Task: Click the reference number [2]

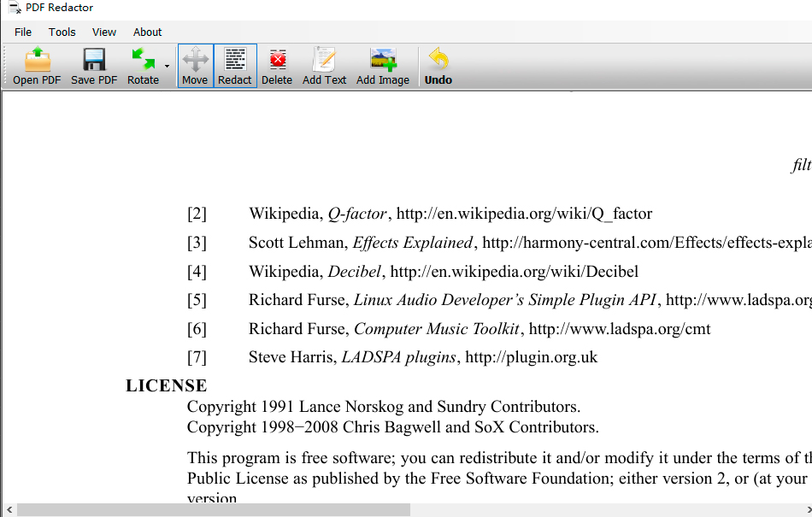Action: click(x=197, y=214)
